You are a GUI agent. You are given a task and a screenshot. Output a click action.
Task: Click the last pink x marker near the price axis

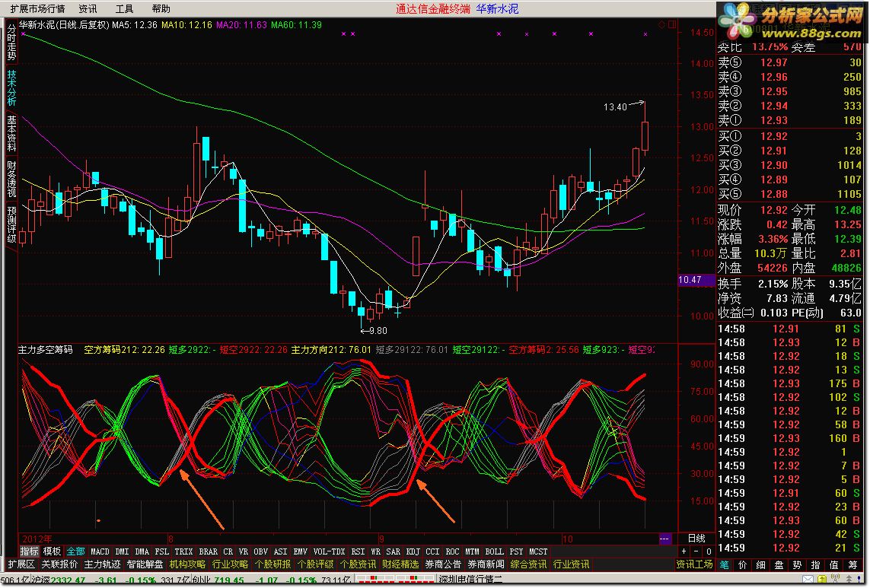point(645,34)
